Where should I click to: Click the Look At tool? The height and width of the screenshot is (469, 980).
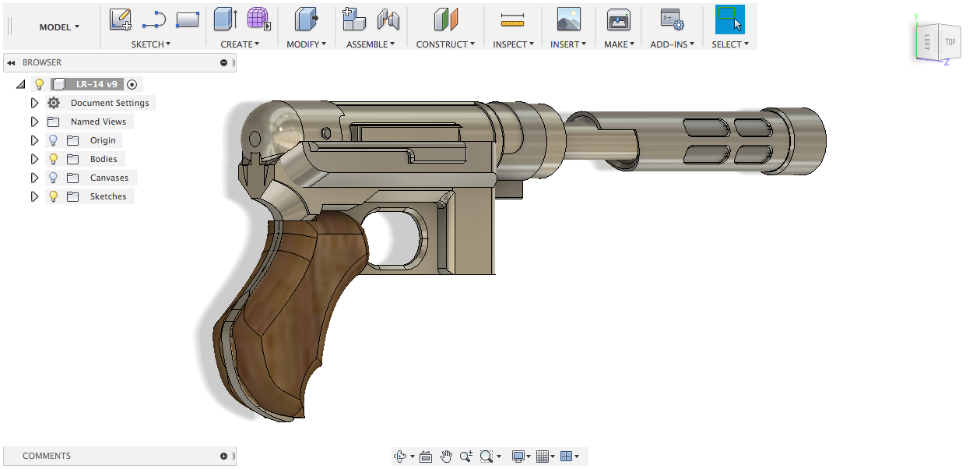coord(426,457)
